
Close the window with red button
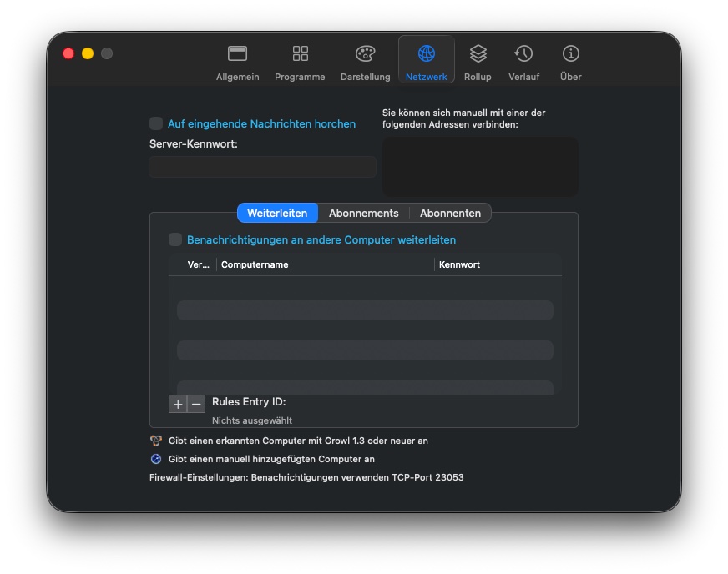(68, 53)
